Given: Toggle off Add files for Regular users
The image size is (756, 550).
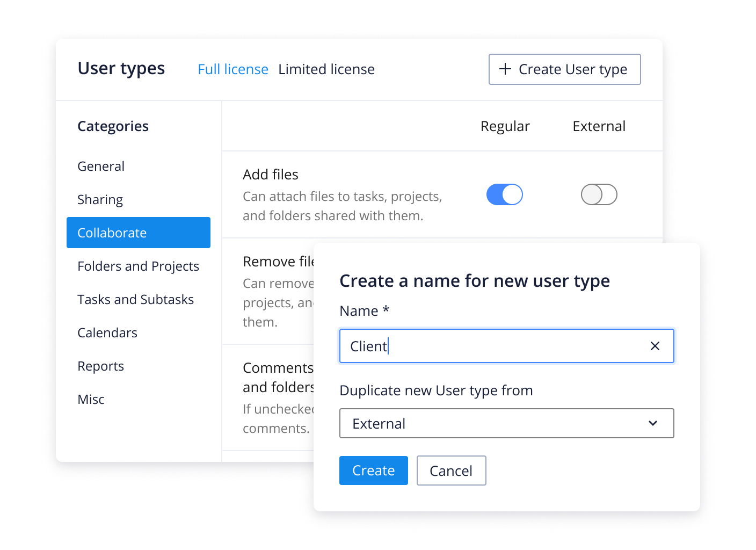Looking at the screenshot, I should tap(504, 194).
